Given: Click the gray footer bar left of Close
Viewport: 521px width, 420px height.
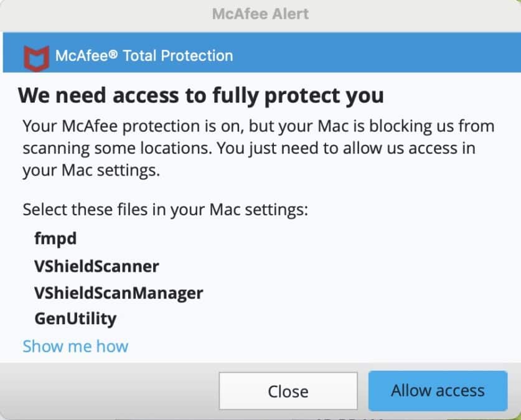Looking at the screenshot, I should point(110,391).
